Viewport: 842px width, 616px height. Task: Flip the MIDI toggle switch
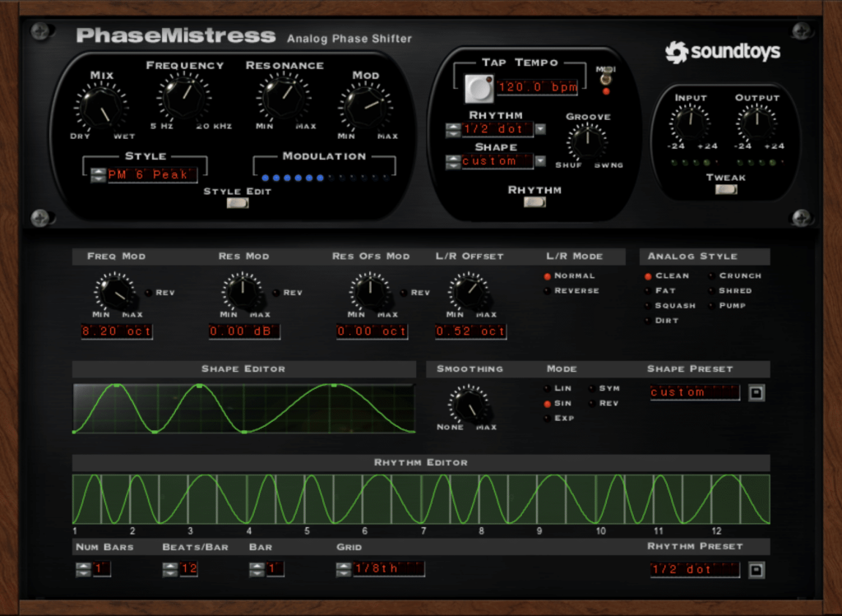point(606,80)
